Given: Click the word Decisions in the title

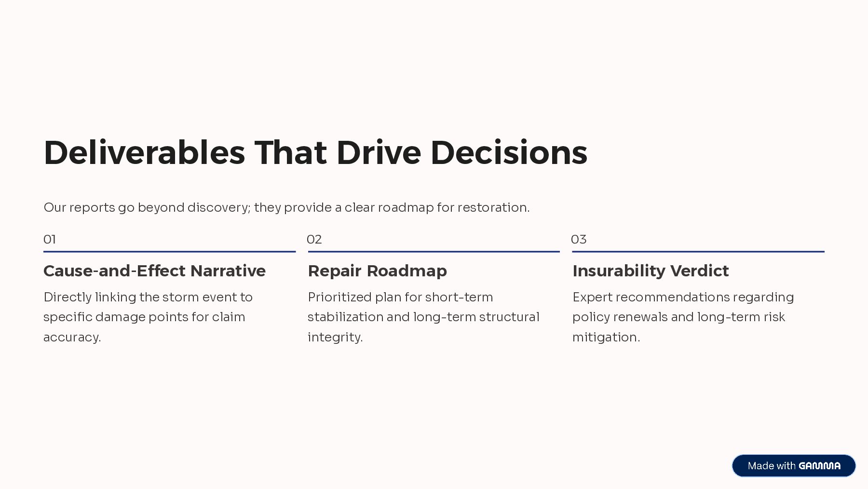Looking at the screenshot, I should tap(508, 153).
